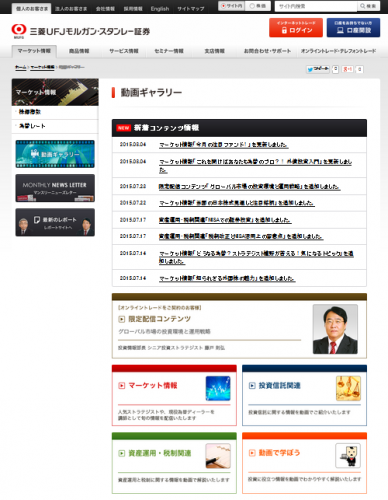Go to 会社情報 in top bar
This screenshot has height=500, width=388.
click(105, 9)
